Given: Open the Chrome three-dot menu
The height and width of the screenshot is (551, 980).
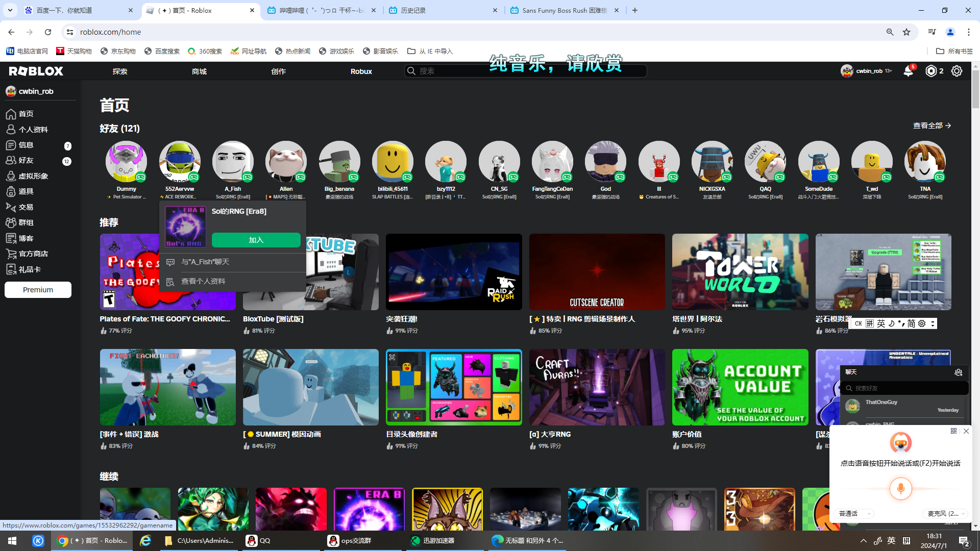Looking at the screenshot, I should tap(969, 32).
